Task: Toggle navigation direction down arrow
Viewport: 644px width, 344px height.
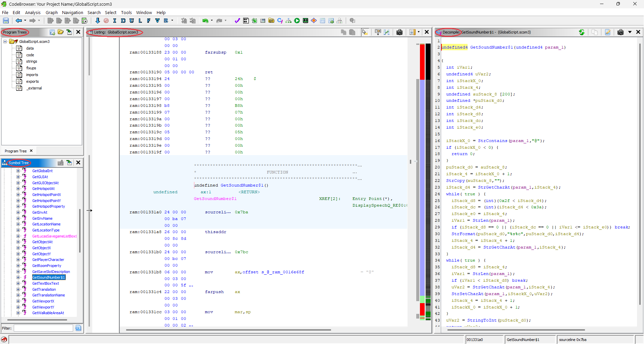Action: pyautogui.click(x=98, y=21)
